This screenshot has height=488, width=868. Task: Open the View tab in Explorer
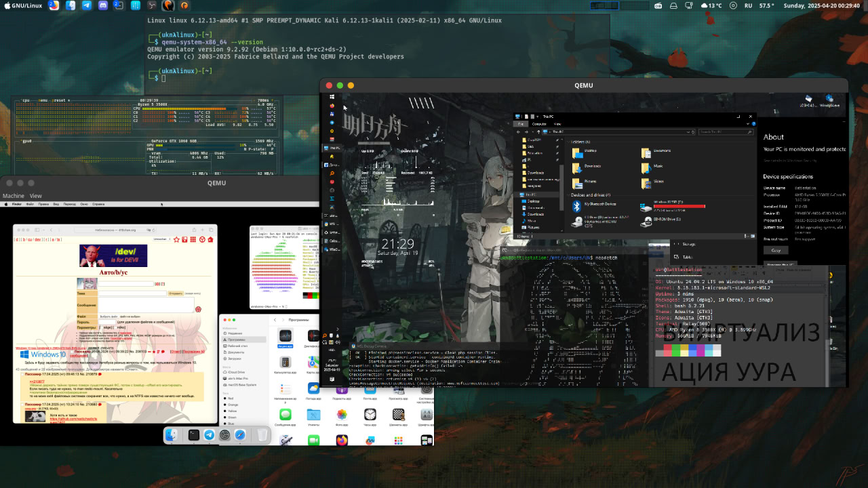(x=557, y=124)
